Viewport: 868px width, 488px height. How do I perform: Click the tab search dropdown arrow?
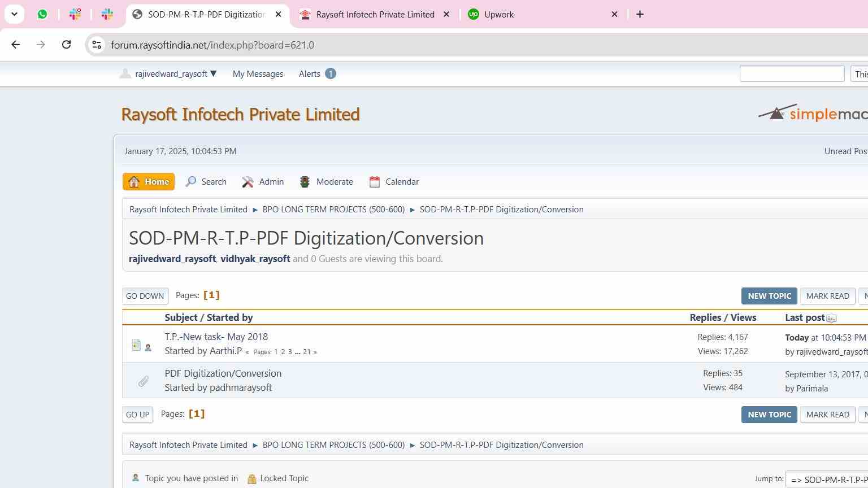(14, 14)
